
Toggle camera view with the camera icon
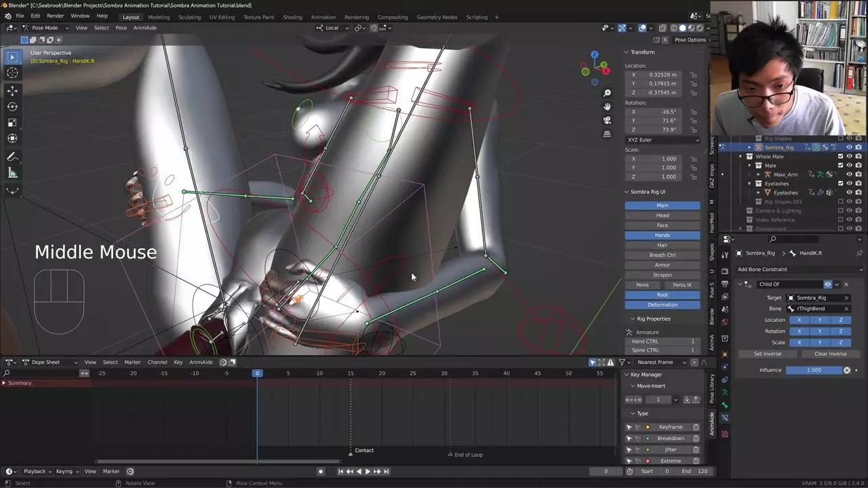607,120
